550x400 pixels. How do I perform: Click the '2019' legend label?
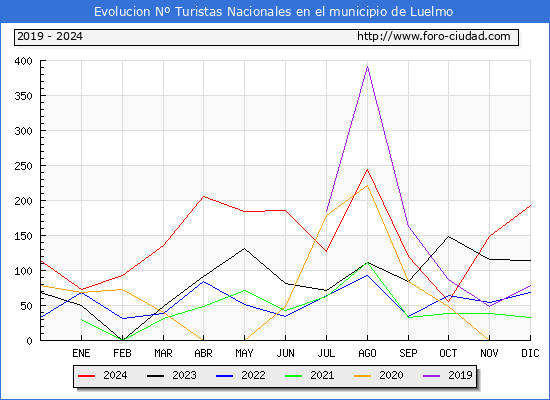[460, 375]
